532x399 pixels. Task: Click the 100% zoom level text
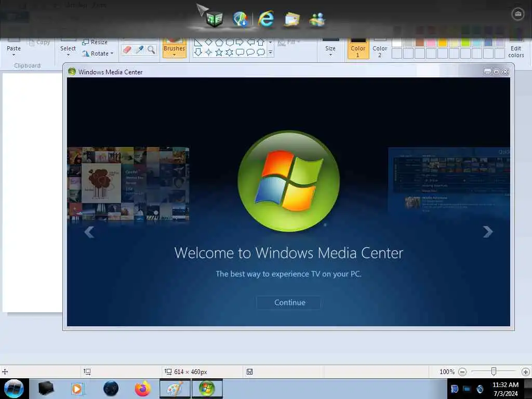click(x=447, y=372)
